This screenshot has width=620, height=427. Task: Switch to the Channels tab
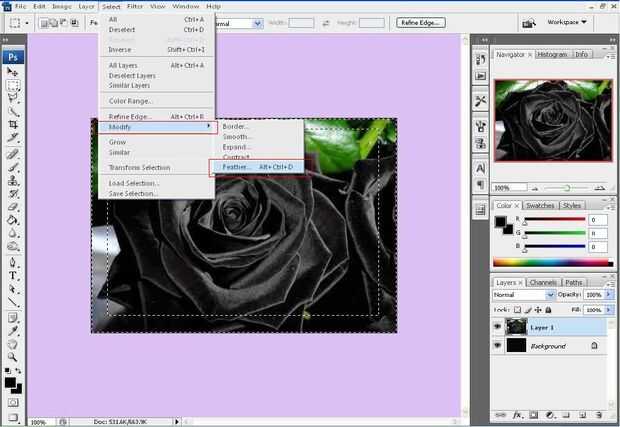click(543, 282)
